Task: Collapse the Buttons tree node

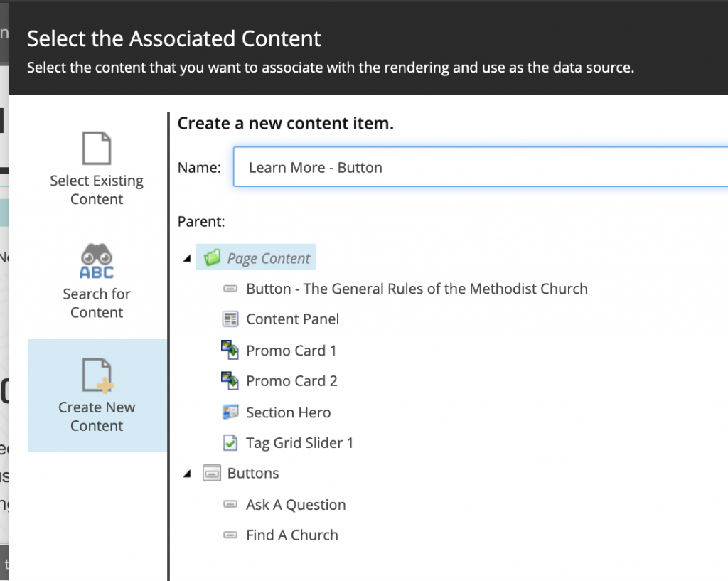Action: 187,474
